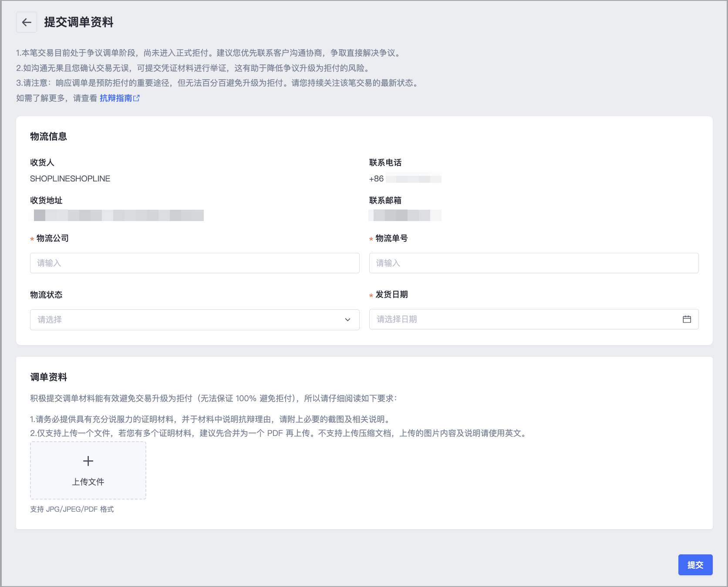Click the 联系邮箱 label

pos(385,201)
